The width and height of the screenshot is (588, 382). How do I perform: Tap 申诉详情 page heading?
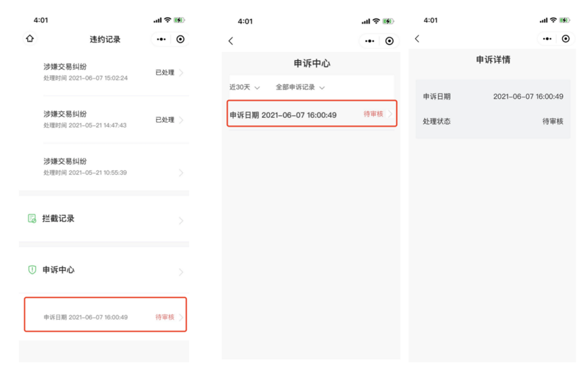pyautogui.click(x=493, y=60)
